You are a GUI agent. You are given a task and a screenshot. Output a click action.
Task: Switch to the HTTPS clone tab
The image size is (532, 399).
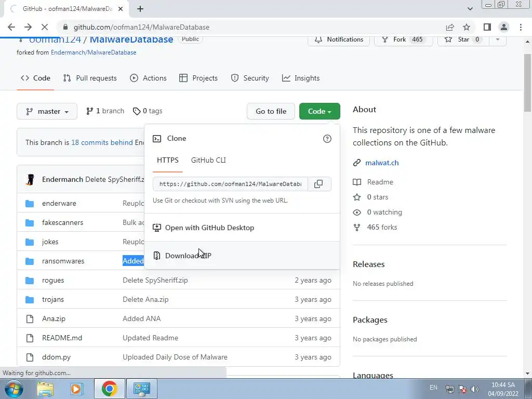[x=168, y=160]
